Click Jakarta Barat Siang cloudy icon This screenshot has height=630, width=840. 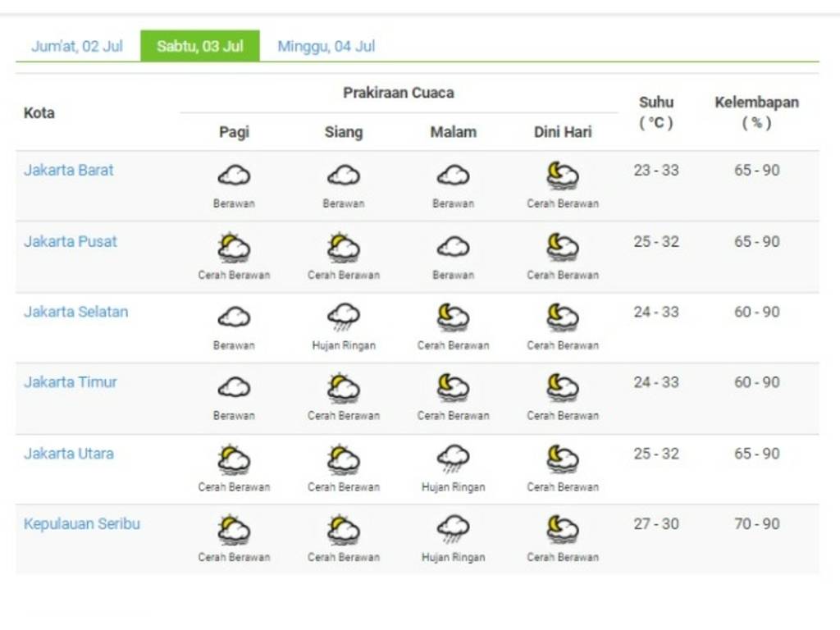[x=344, y=176]
